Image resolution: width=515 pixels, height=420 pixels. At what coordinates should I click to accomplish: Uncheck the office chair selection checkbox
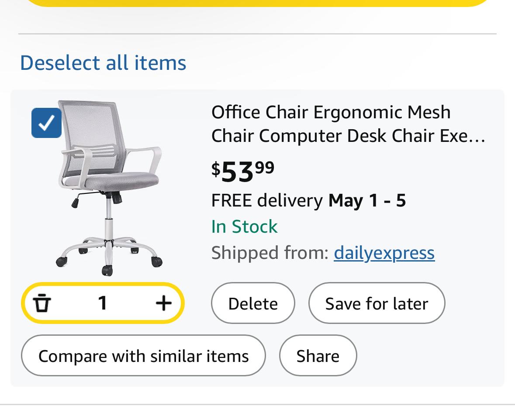tap(46, 123)
